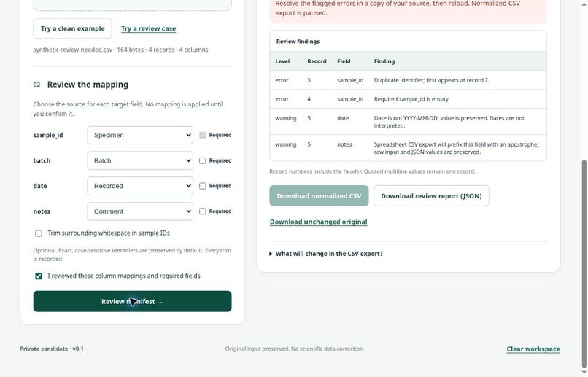588x377 pixels.
Task: Click the 'Record numbers include the header' note
Action: coord(372,171)
